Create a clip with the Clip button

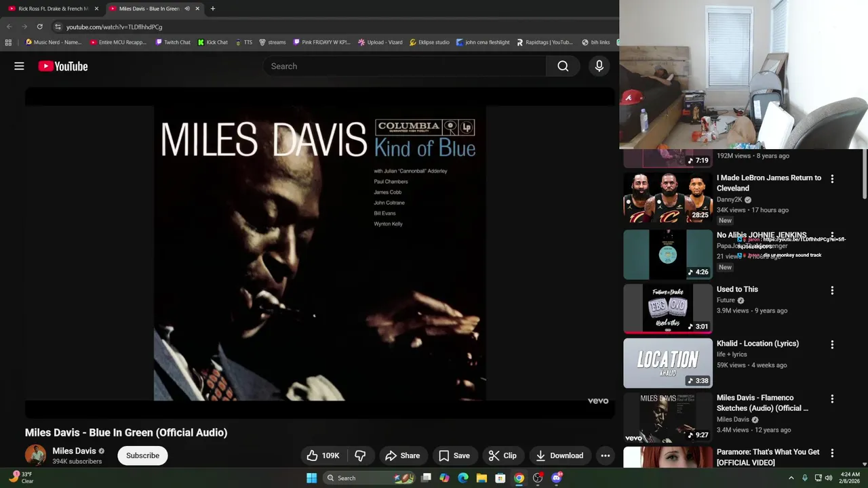502,455
